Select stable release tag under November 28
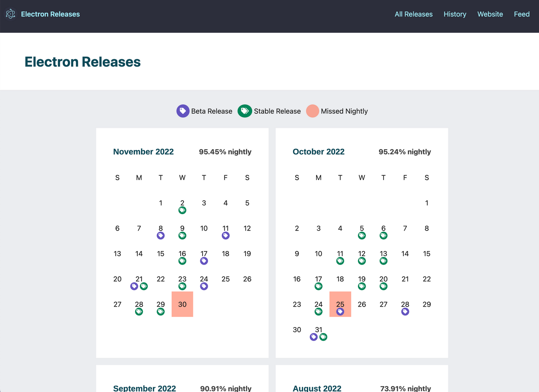The width and height of the screenshot is (539, 392). [139, 312]
